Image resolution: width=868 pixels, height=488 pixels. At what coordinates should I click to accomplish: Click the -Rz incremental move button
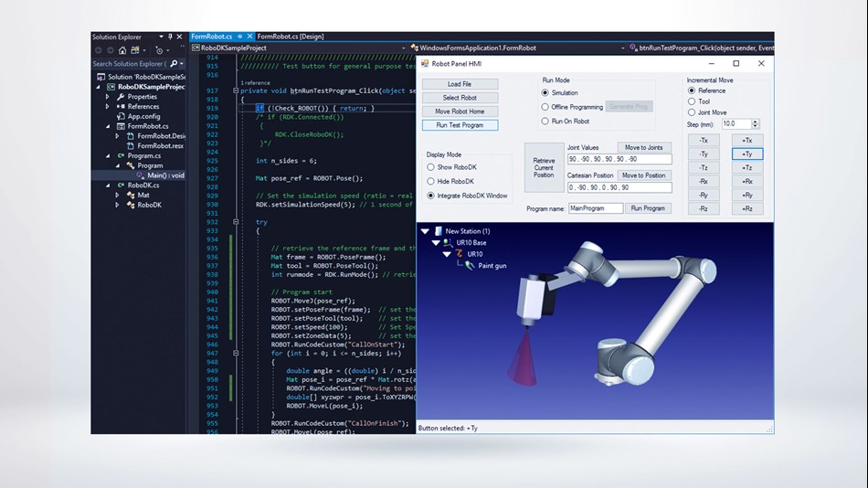[704, 209]
